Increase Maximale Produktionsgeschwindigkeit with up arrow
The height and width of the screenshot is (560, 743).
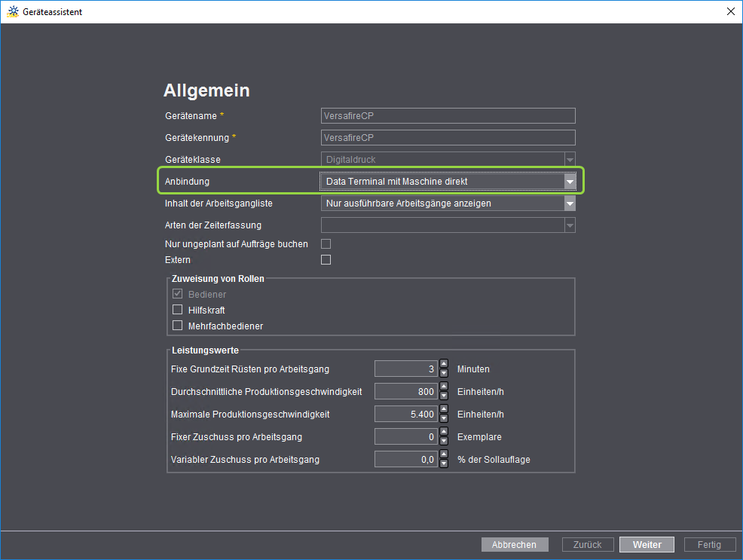click(444, 410)
